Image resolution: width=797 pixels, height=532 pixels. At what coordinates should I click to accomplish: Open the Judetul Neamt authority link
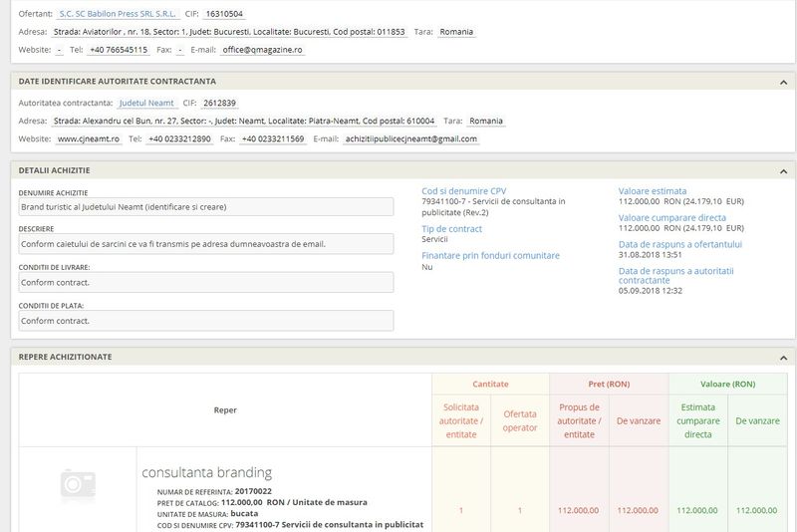click(145, 103)
